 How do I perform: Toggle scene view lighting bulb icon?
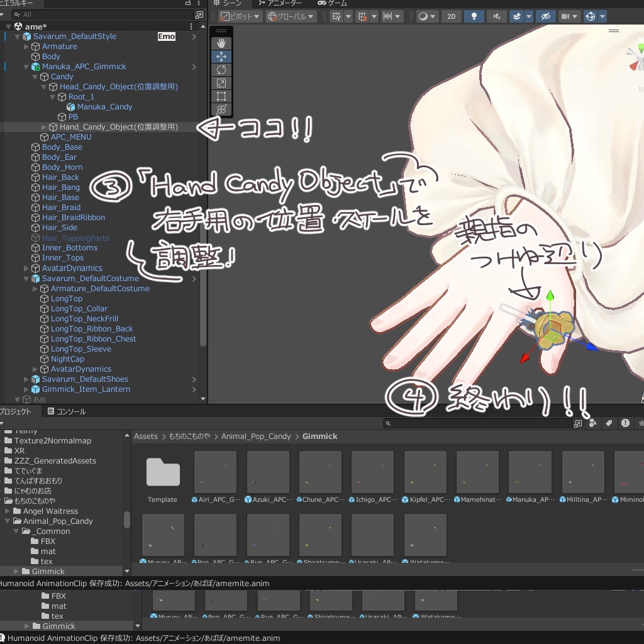coord(474,16)
